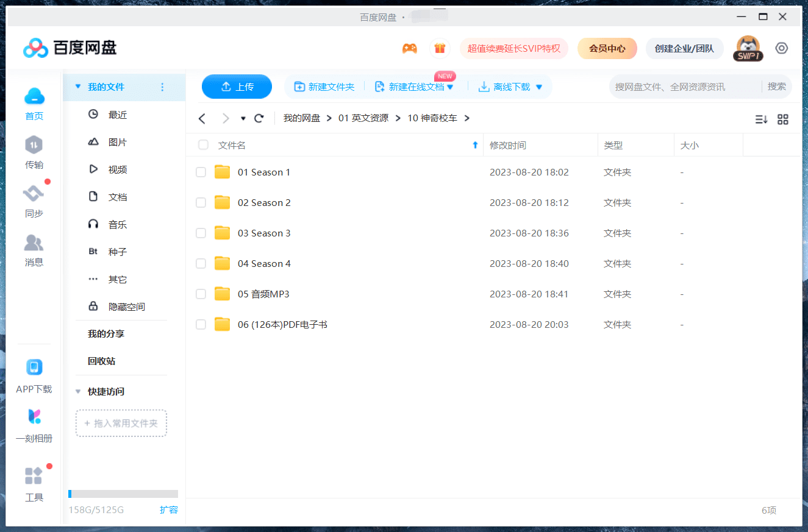
Task: Open the 离线下载 dropdown arrow
Action: click(x=538, y=87)
